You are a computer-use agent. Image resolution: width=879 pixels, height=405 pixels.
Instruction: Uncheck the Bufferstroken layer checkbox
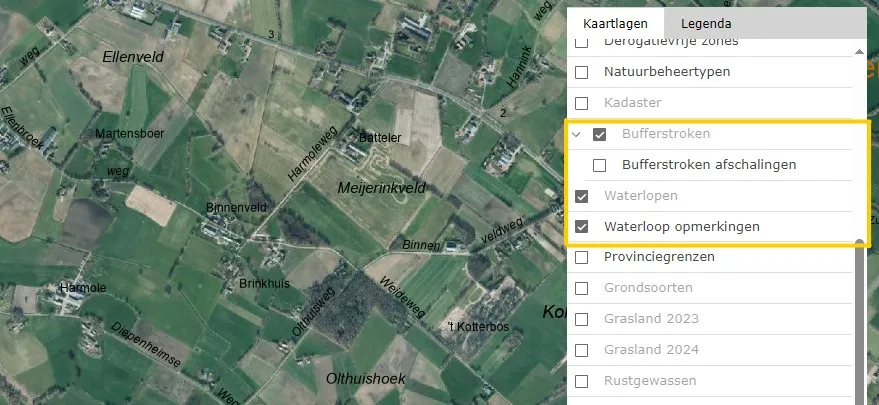click(x=599, y=134)
